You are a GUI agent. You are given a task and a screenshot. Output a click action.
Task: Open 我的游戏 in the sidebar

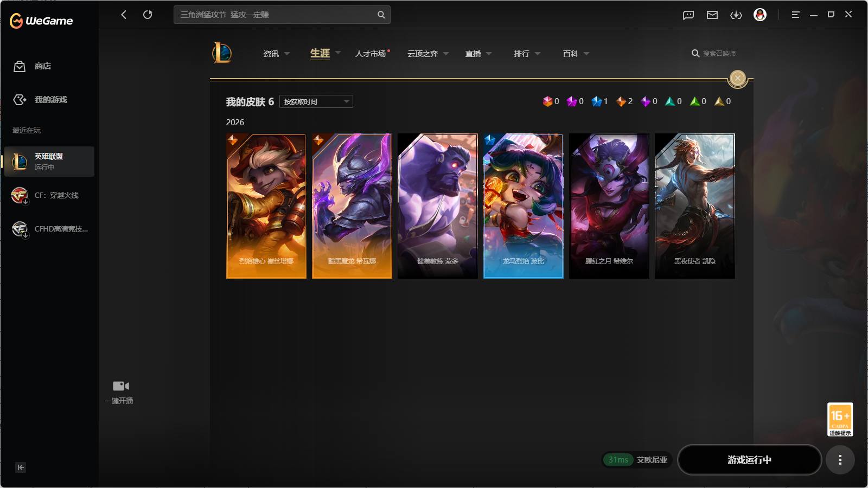40,100
